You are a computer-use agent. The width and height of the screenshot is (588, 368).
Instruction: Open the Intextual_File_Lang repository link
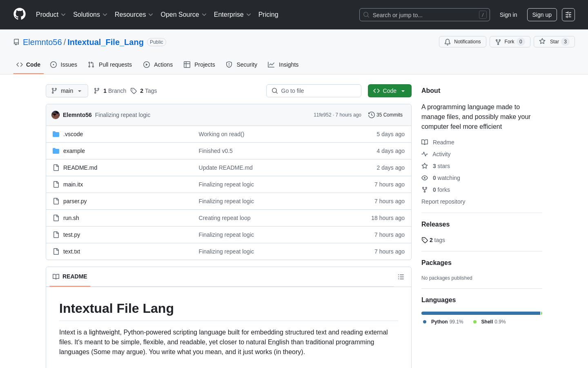click(105, 42)
